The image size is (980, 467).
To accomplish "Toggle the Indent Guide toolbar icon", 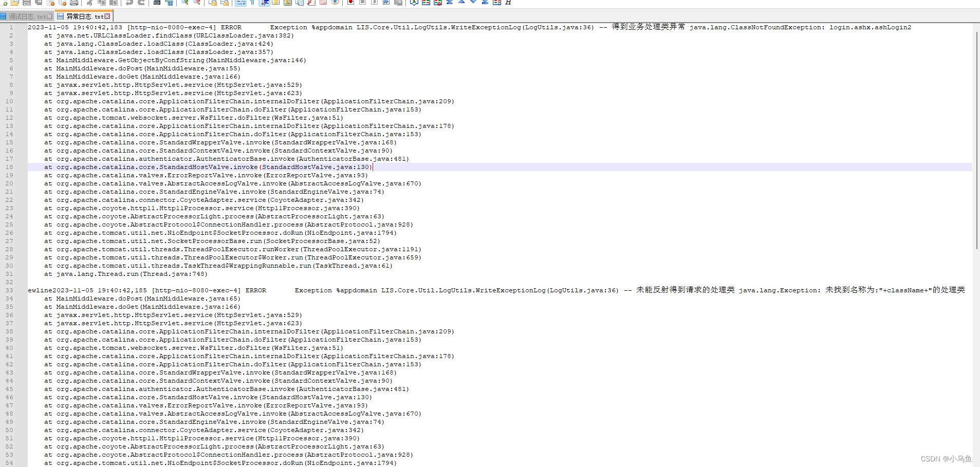I will 264,2.
